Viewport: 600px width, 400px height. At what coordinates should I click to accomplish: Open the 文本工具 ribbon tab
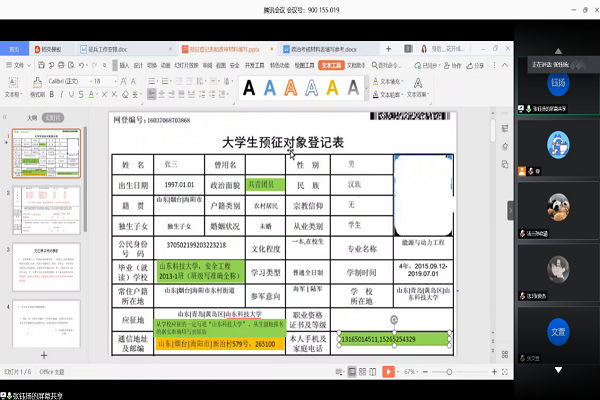coord(334,66)
